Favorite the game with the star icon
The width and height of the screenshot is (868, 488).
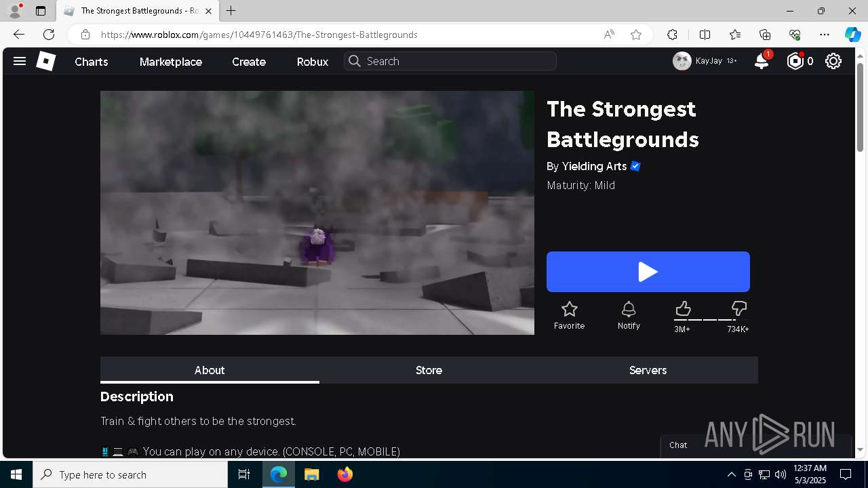569,310
